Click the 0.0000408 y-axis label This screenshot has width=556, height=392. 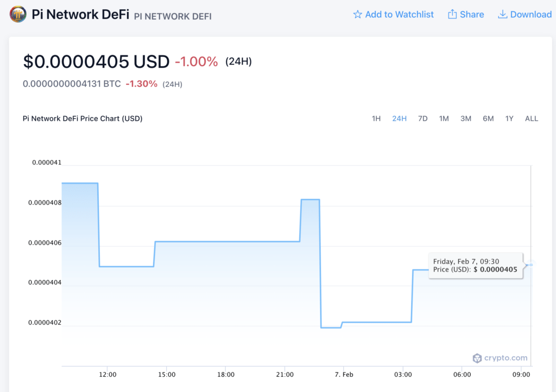coord(45,203)
